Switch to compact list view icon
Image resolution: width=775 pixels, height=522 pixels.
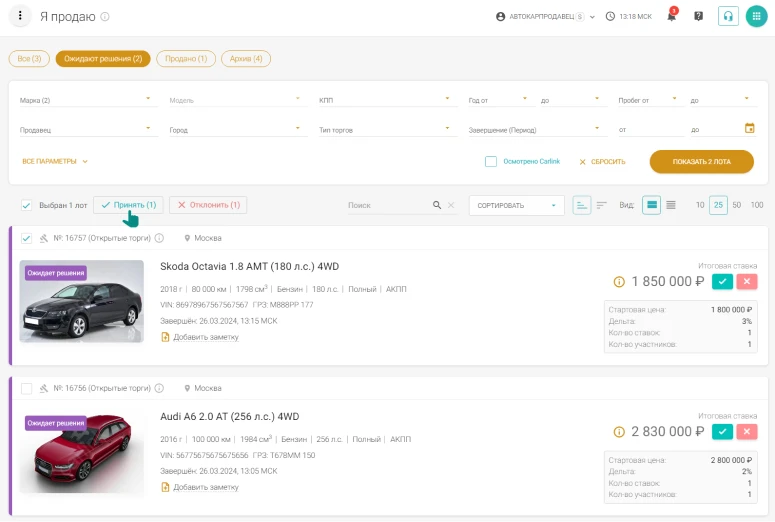click(671, 205)
